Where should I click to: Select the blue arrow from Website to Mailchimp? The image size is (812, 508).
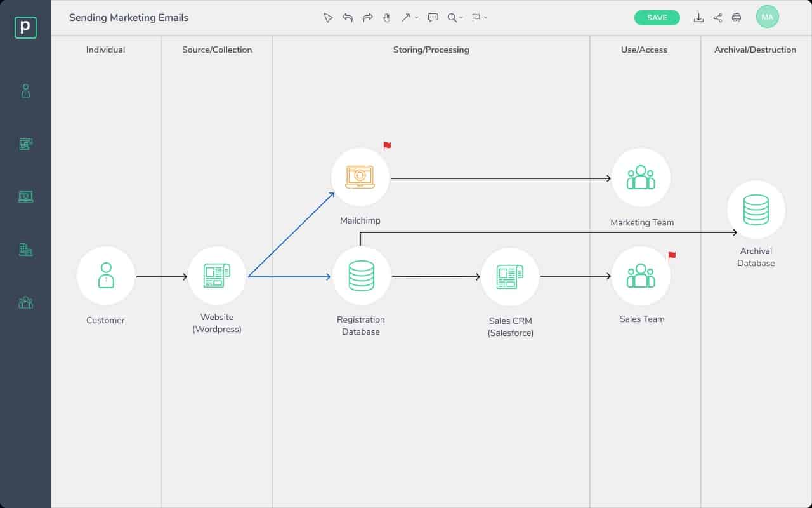pyautogui.click(x=291, y=235)
